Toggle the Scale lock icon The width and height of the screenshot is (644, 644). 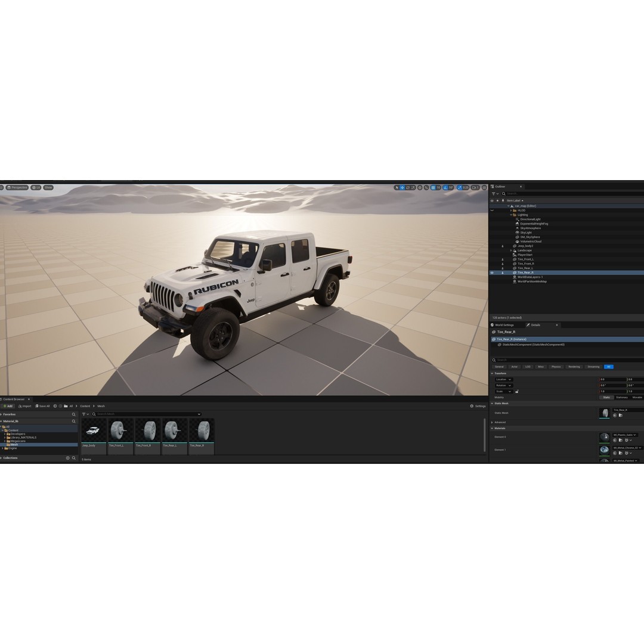516,392
